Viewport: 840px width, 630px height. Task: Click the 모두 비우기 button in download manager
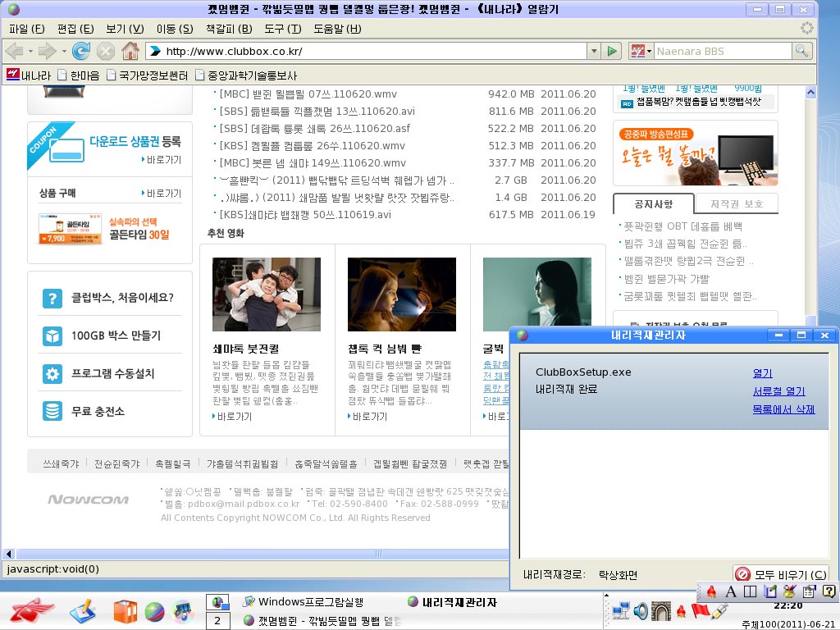(780, 574)
